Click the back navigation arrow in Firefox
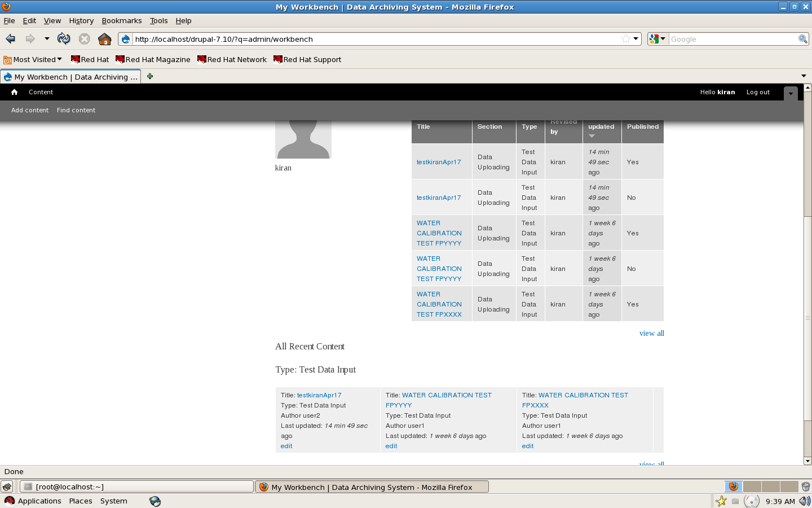The height and width of the screenshot is (508, 812). coord(10,38)
